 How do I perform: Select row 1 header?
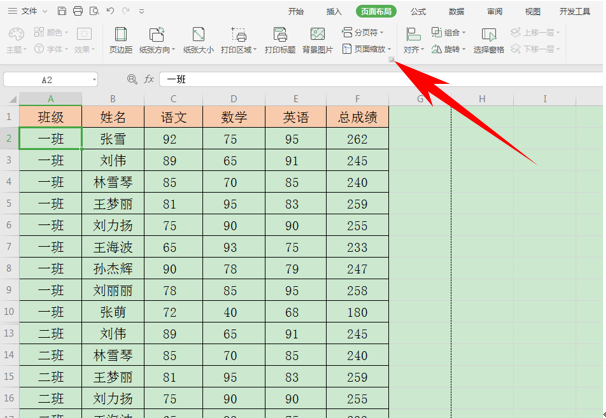point(9,117)
